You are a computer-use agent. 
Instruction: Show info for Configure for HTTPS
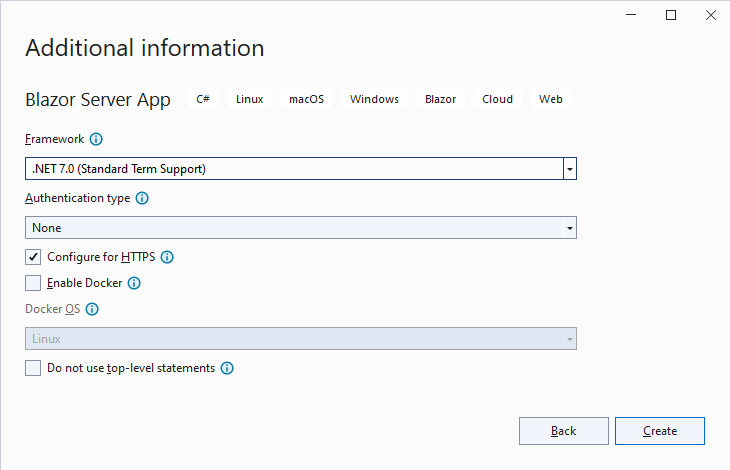(167, 257)
